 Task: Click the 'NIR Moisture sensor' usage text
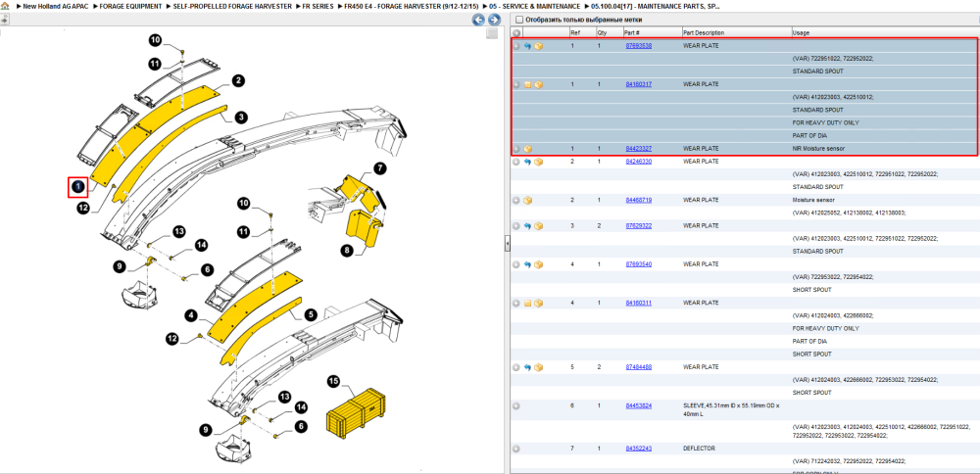[x=820, y=149]
